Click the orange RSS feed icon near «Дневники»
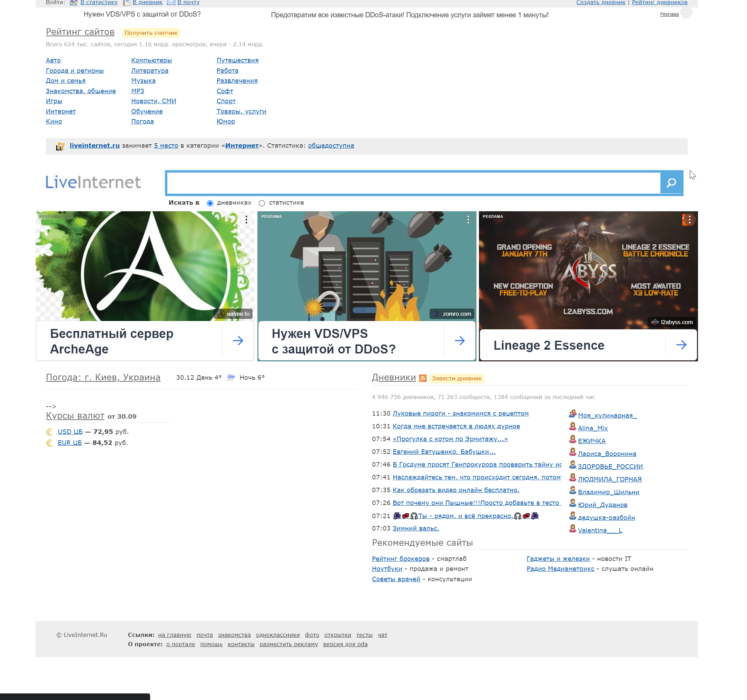The height and width of the screenshot is (700, 747). 423,378
